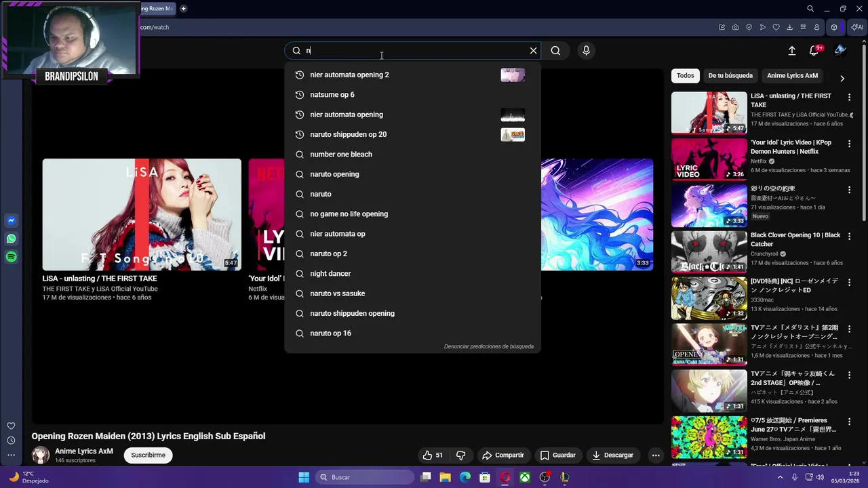Open the Anime Lyrics AxM channel name
The height and width of the screenshot is (488, 868).
point(84,451)
